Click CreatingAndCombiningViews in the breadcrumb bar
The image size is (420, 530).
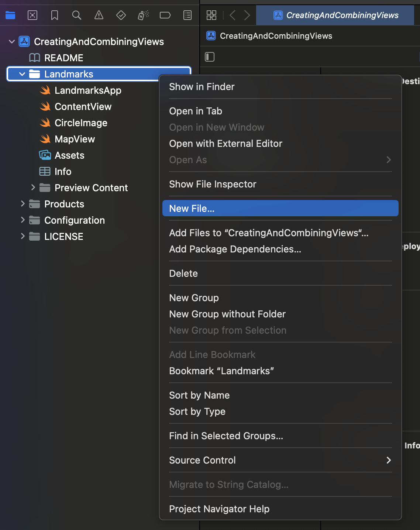276,36
